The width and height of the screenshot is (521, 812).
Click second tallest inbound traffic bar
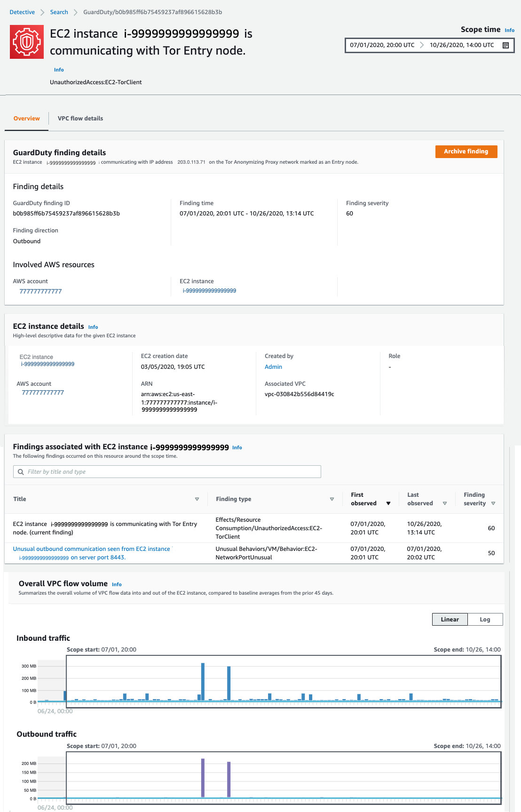point(229,684)
